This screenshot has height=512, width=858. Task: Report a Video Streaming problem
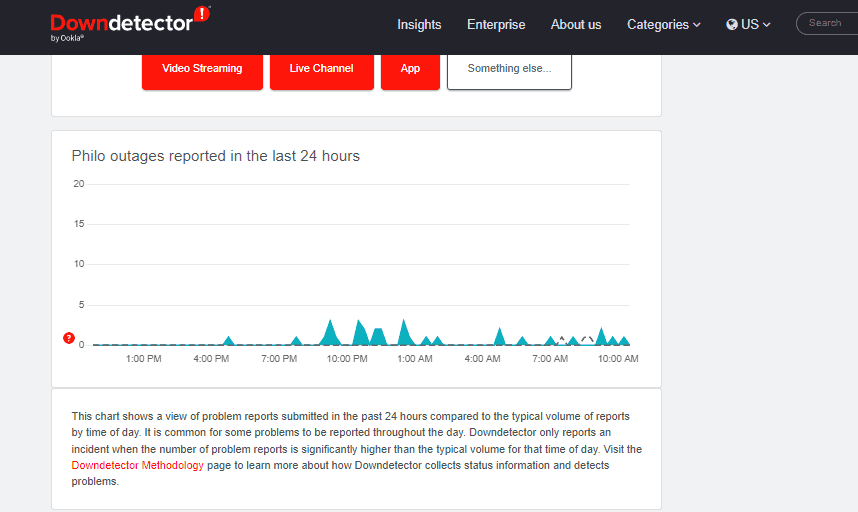(202, 70)
